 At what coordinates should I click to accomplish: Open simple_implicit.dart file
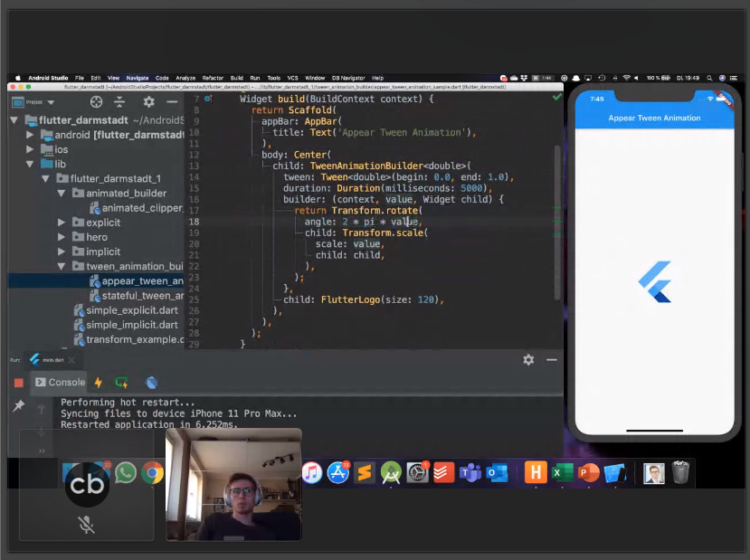coord(127,325)
